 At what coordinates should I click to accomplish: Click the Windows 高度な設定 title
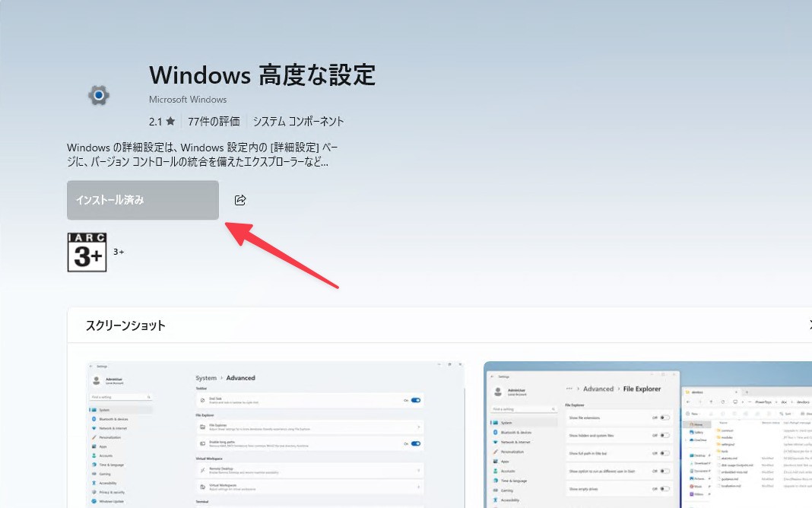click(x=262, y=75)
